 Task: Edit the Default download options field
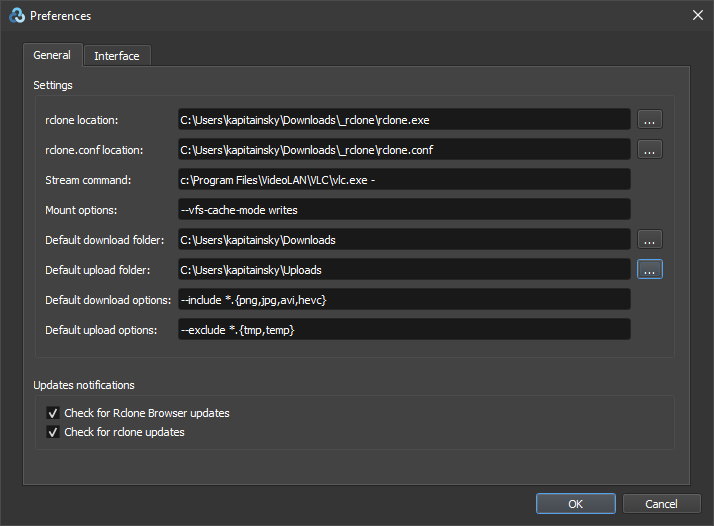(404, 300)
